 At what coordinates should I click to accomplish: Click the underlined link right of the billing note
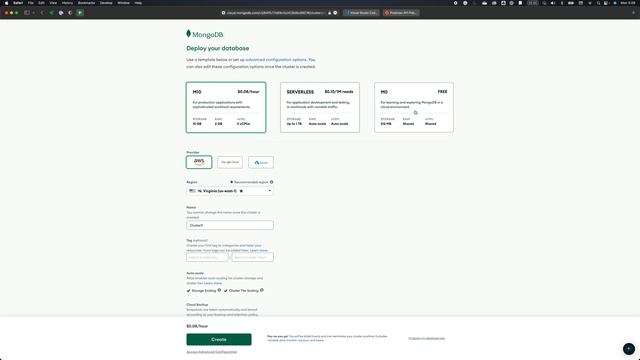[x=427, y=338]
